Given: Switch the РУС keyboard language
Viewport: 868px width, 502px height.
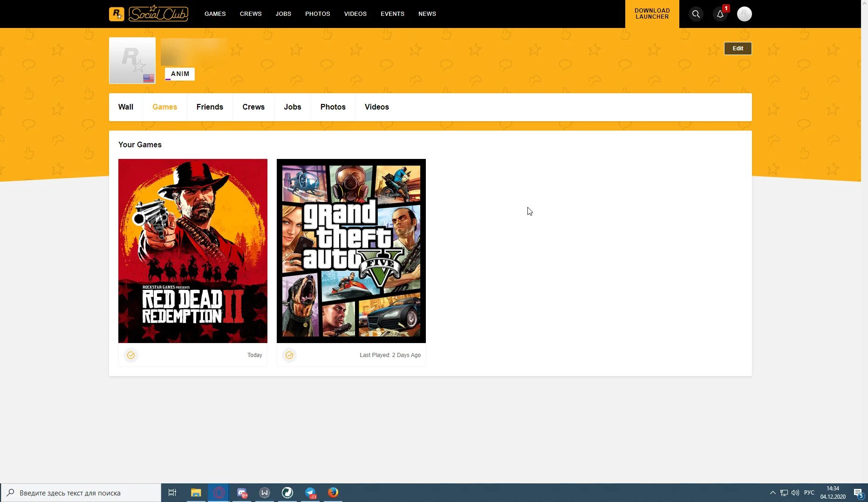Looking at the screenshot, I should (809, 493).
